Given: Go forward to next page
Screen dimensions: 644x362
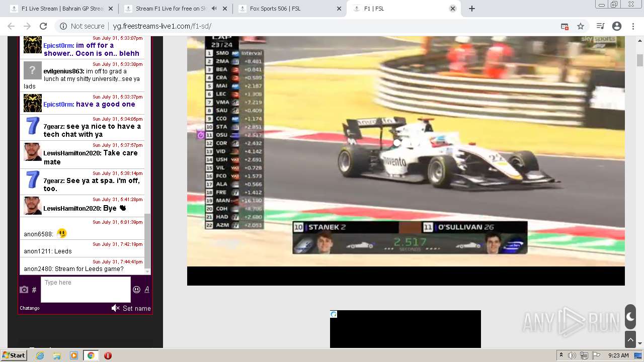Looking at the screenshot, I should tap(27, 26).
